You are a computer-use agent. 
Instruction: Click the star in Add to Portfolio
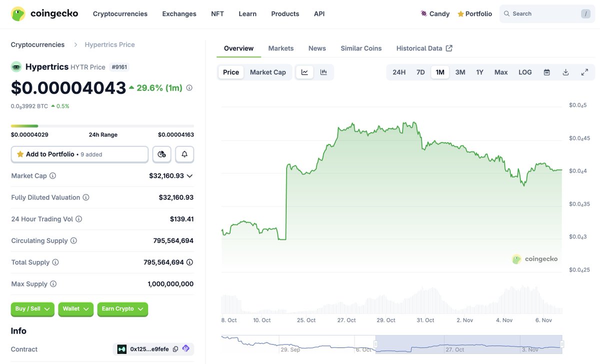[x=20, y=154]
